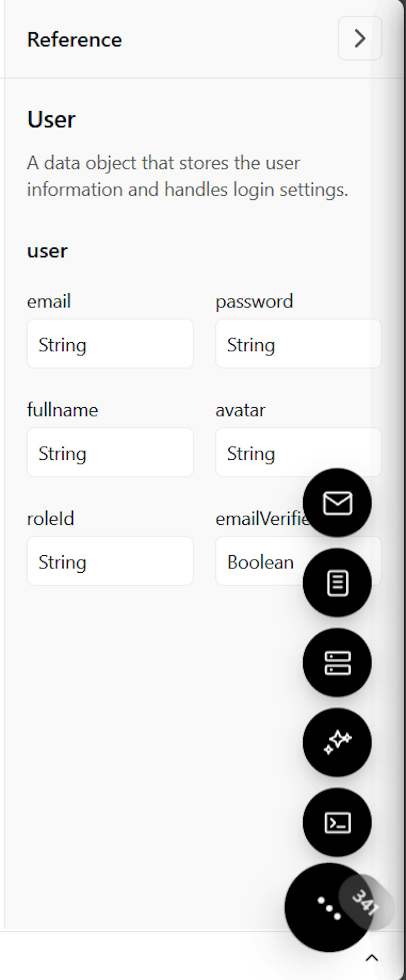Screen dimensions: 406x980
Task: Click the fullname String type field
Action: [x=110, y=452]
